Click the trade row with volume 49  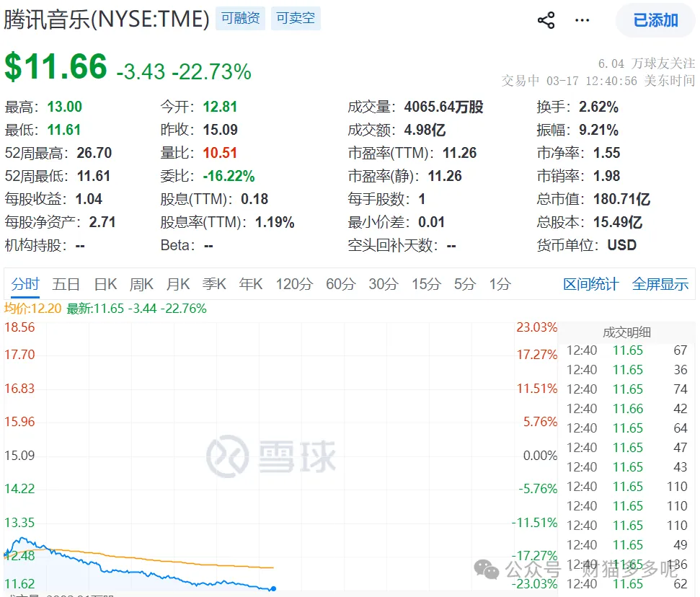(x=626, y=545)
